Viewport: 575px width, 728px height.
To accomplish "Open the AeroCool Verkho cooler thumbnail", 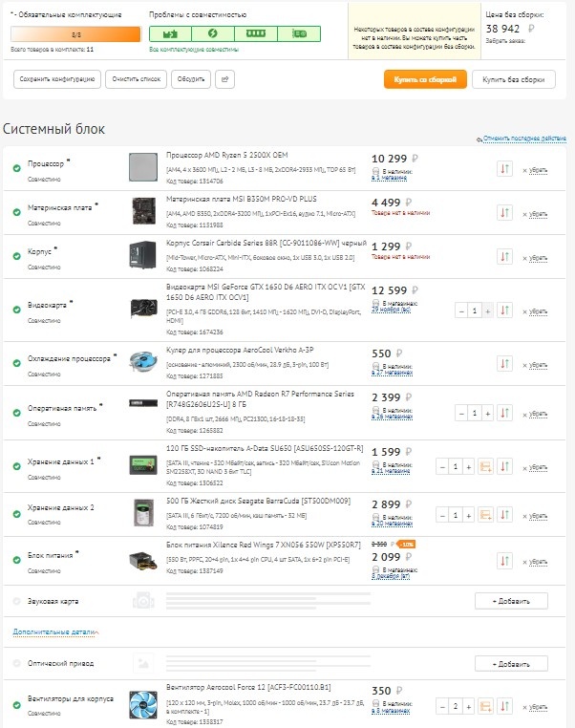I will (x=143, y=362).
